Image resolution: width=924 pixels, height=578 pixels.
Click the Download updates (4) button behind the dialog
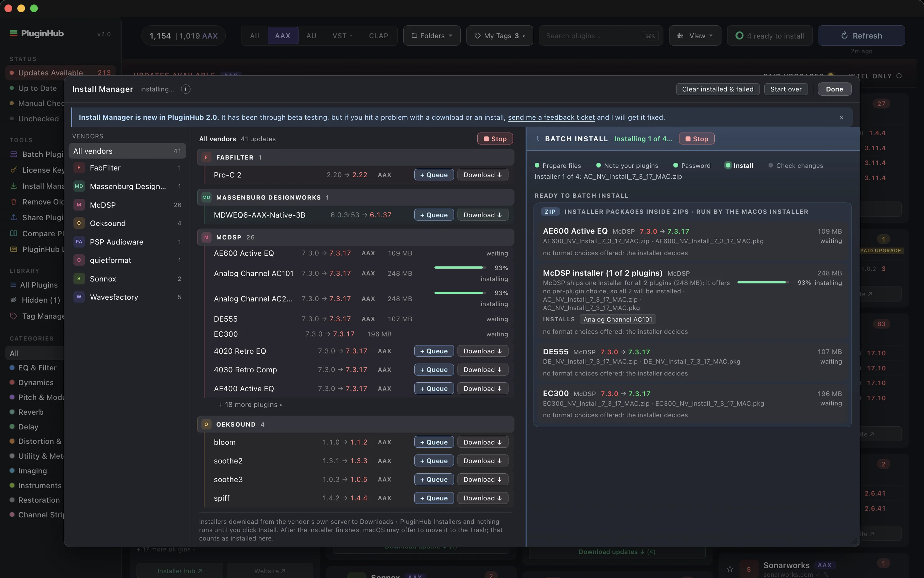(x=617, y=552)
